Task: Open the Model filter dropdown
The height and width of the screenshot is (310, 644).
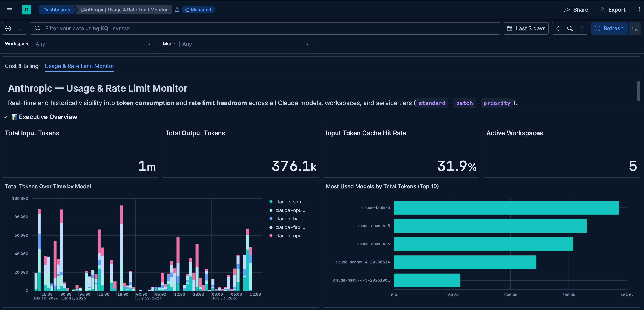Action: [237, 44]
